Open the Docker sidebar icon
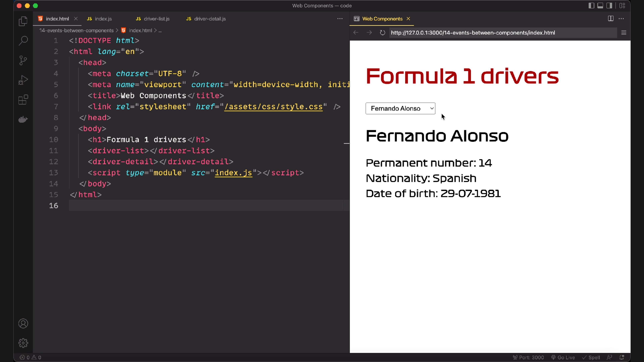 23,119
